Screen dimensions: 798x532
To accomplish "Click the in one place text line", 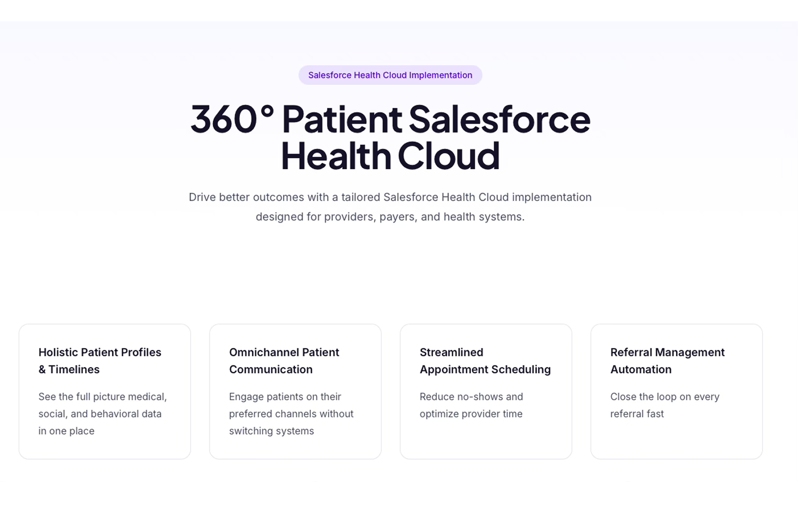I will coord(66,431).
